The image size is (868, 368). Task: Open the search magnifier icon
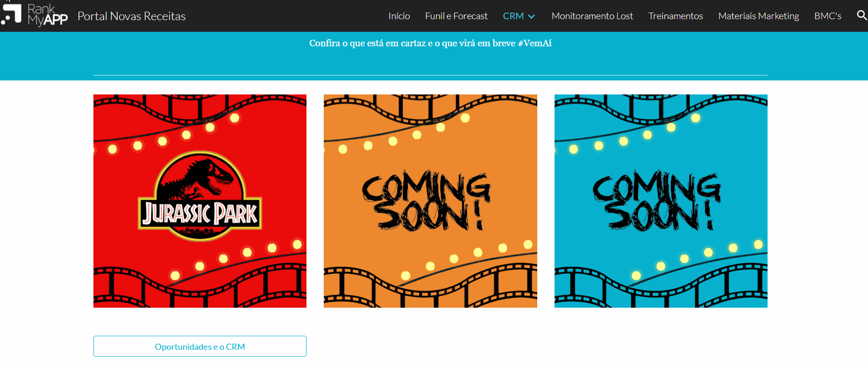pyautogui.click(x=861, y=15)
